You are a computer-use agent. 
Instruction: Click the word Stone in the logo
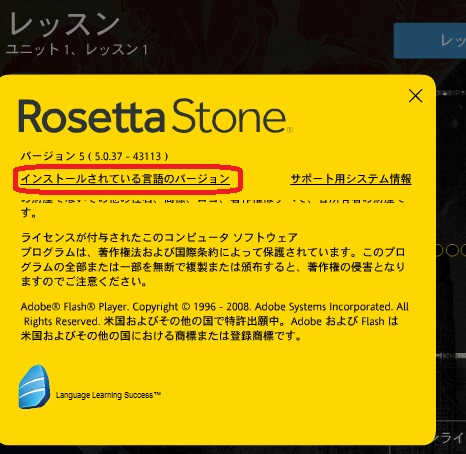229,116
